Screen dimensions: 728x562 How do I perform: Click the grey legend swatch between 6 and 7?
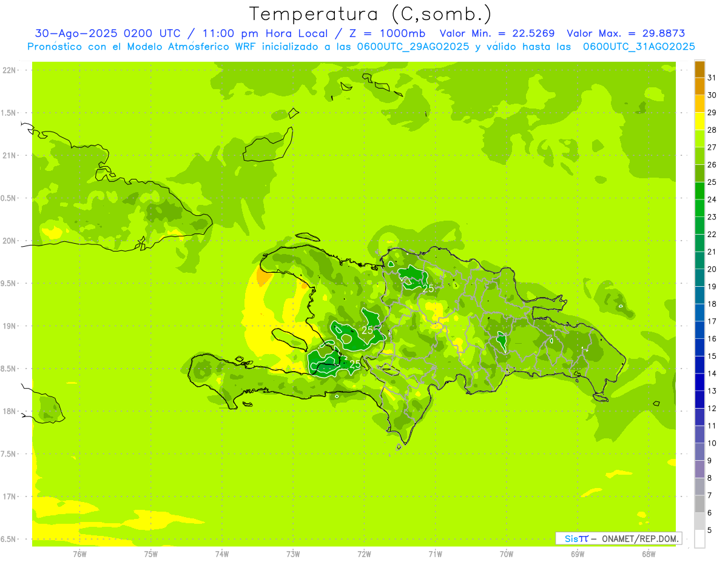699,504
